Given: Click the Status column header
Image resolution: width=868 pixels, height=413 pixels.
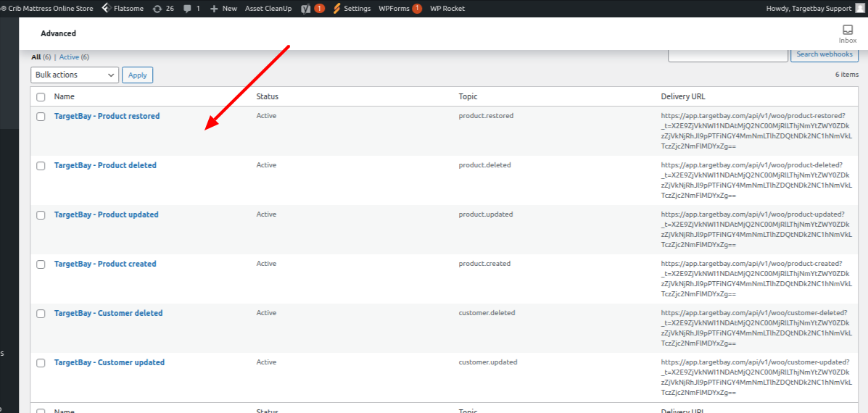Looking at the screenshot, I should [268, 97].
